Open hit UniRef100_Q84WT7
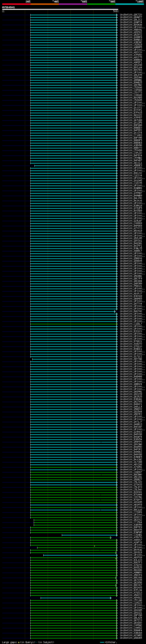 [x=131, y=17]
